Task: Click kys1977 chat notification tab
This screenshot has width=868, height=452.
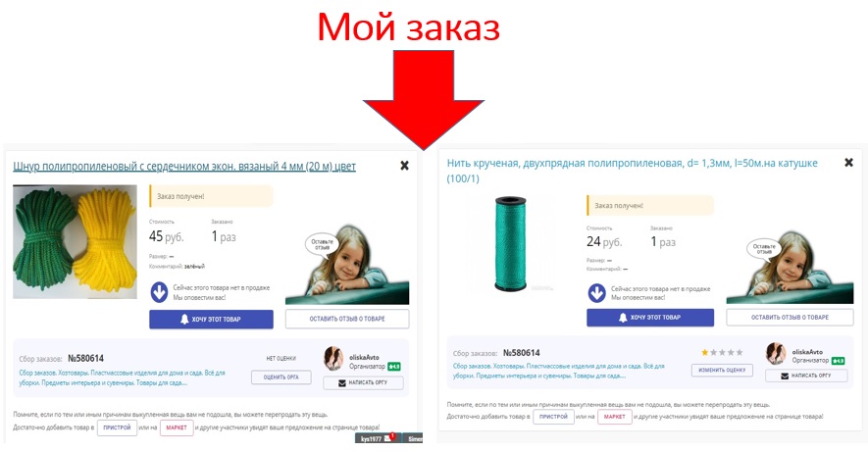Action: pyautogui.click(x=376, y=438)
